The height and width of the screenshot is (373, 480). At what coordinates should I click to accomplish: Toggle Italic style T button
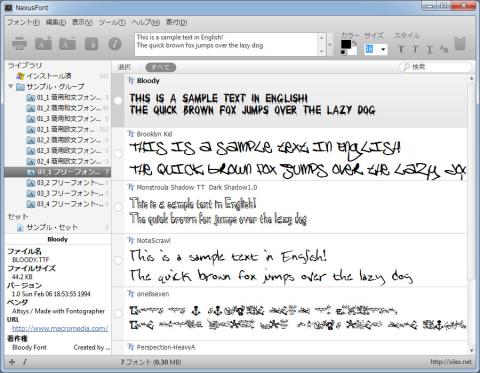coord(415,50)
